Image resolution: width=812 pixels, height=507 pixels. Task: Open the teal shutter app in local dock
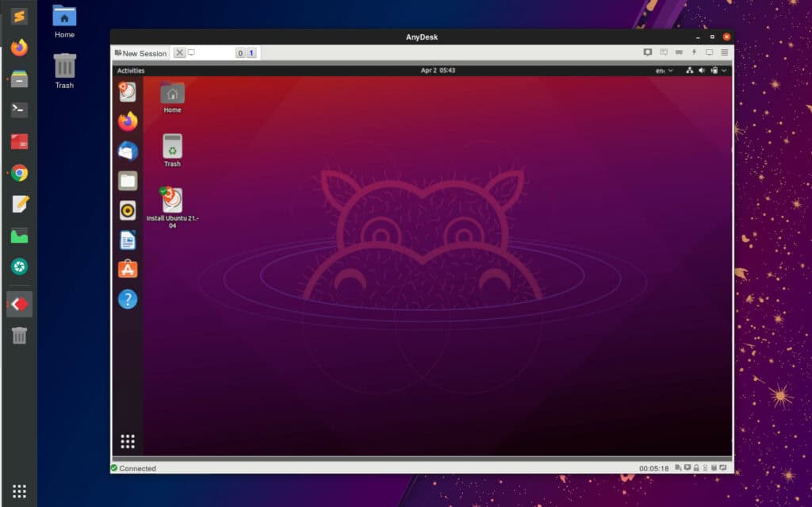(19, 267)
